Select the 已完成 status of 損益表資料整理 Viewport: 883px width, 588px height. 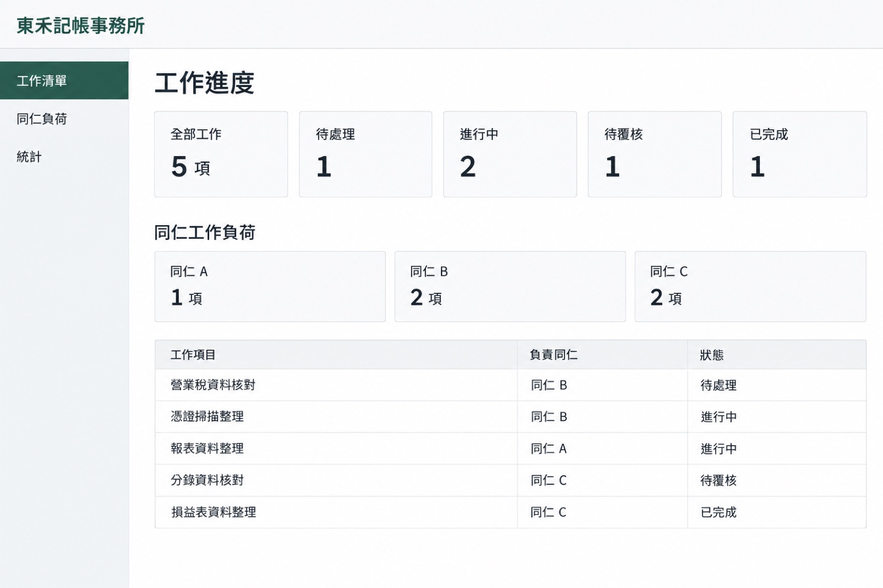(x=719, y=512)
